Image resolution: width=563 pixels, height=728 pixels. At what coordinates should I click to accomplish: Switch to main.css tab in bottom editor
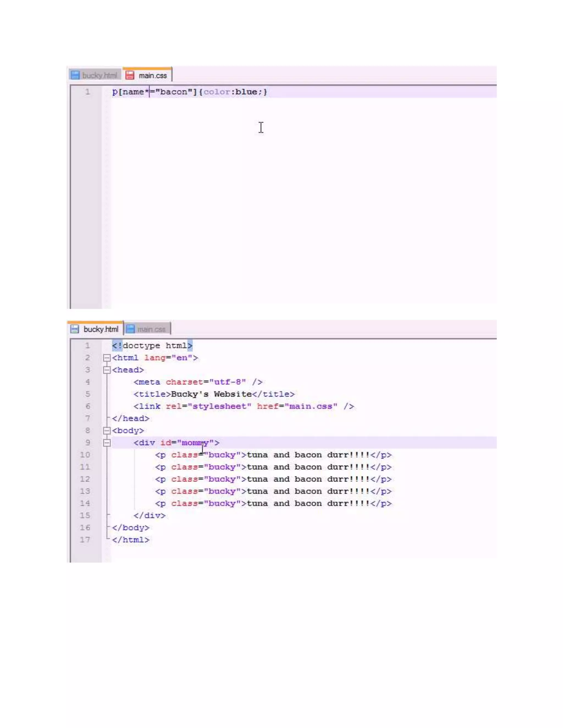point(147,329)
